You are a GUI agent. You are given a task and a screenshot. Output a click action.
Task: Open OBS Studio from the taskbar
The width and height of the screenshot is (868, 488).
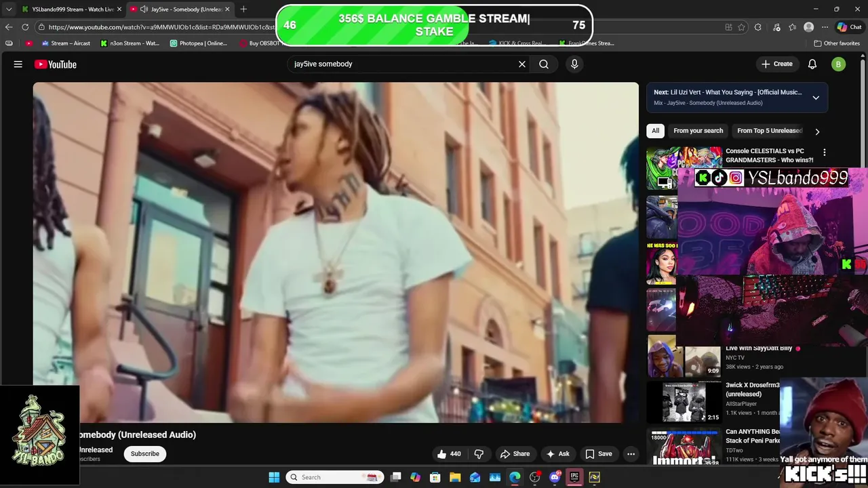click(534, 477)
